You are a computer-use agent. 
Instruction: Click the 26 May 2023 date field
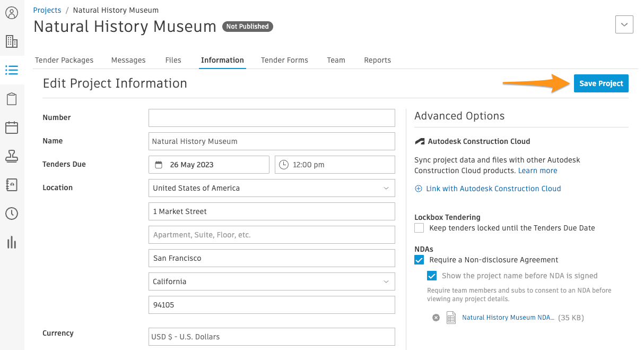[209, 165]
